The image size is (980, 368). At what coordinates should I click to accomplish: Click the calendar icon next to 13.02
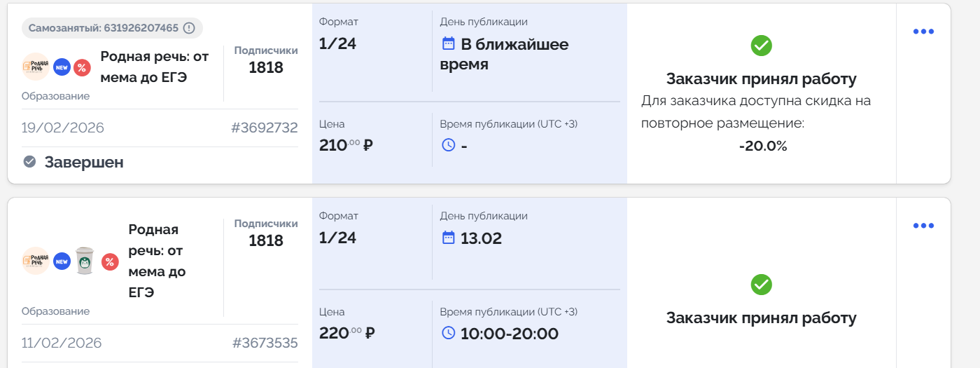449,238
